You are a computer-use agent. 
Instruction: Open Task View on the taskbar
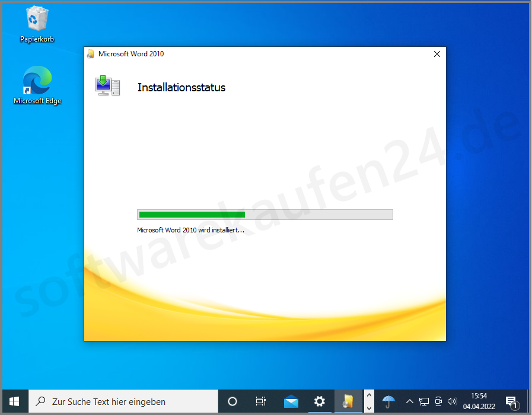tap(261, 402)
